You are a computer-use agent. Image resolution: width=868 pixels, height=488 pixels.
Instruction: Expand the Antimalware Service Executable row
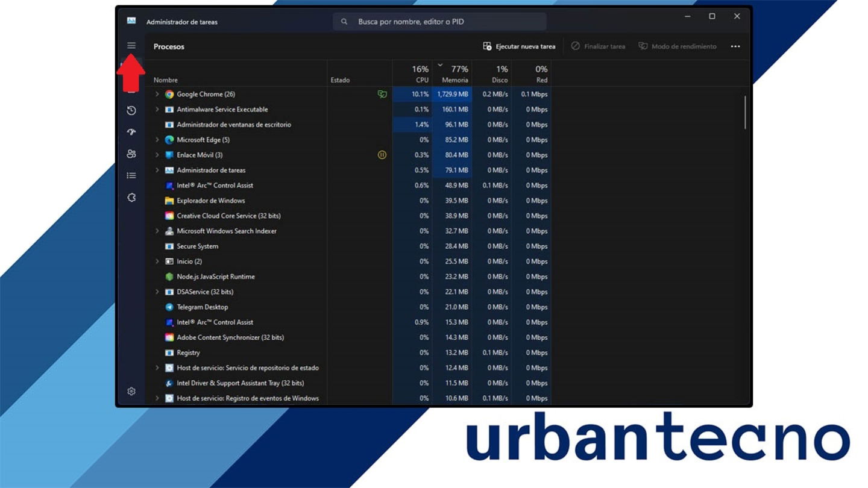click(157, 110)
